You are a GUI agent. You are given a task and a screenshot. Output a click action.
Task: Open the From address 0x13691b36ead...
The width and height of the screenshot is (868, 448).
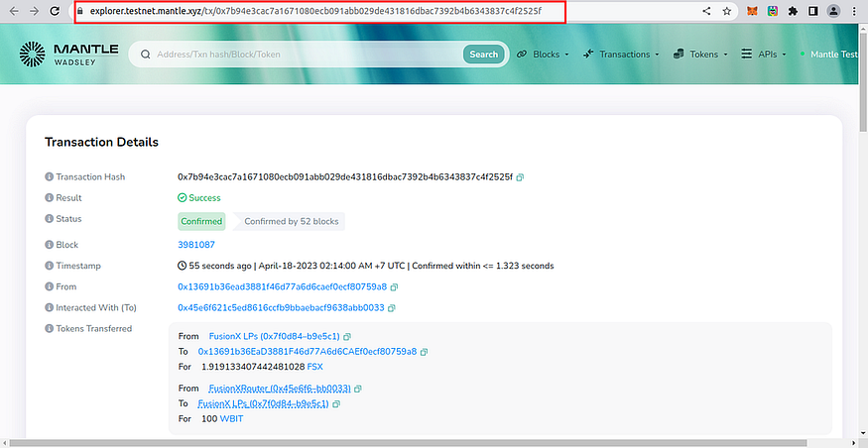coord(282,287)
